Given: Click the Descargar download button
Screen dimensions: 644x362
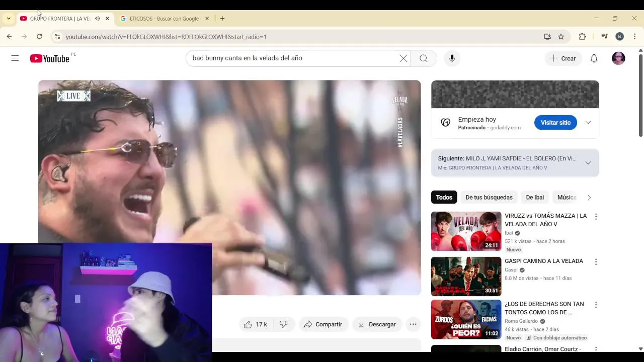Looking at the screenshot, I should click(x=377, y=324).
